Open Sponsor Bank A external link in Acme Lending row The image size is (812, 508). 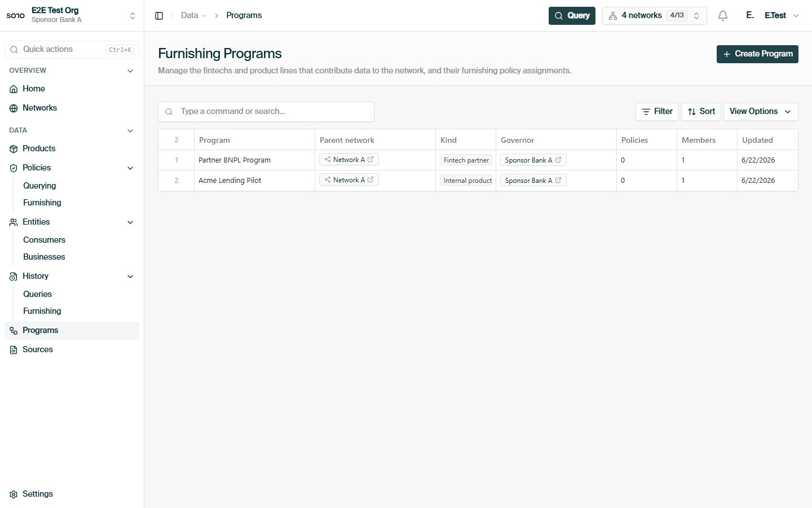pyautogui.click(x=558, y=180)
